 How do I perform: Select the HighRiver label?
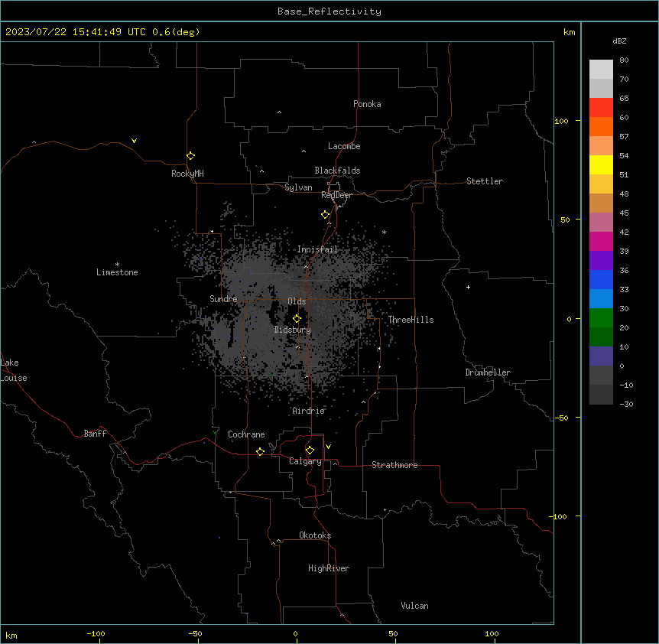(329, 568)
